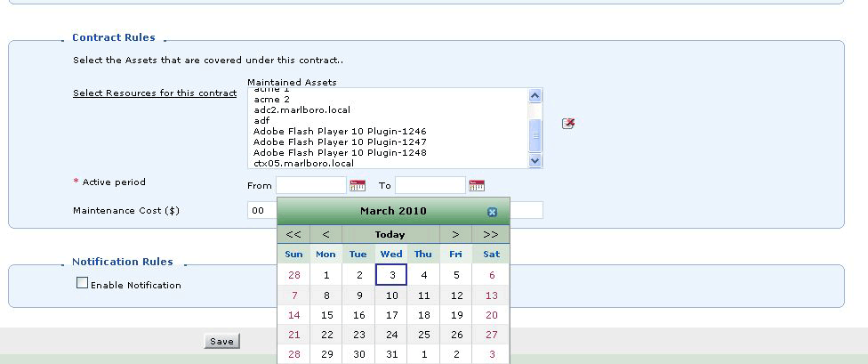Pick March 15 in the calendar
Viewport: 868px width, 364px height.
[326, 315]
